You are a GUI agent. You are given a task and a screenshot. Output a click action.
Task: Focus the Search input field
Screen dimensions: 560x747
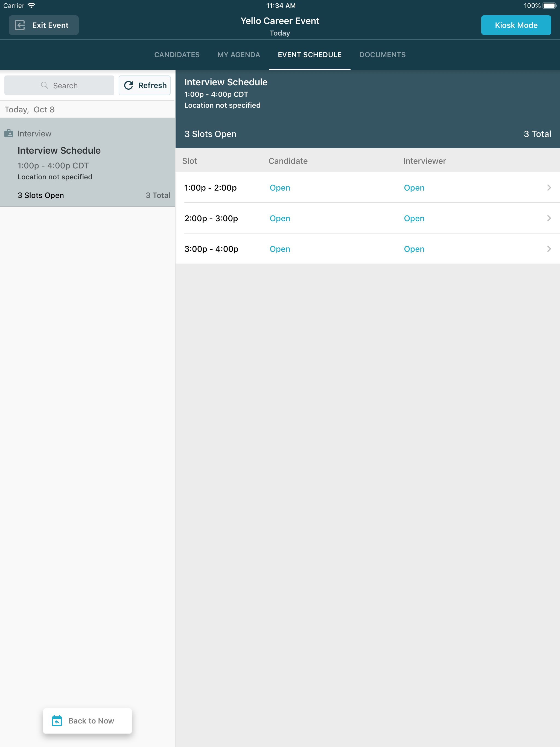click(x=59, y=85)
